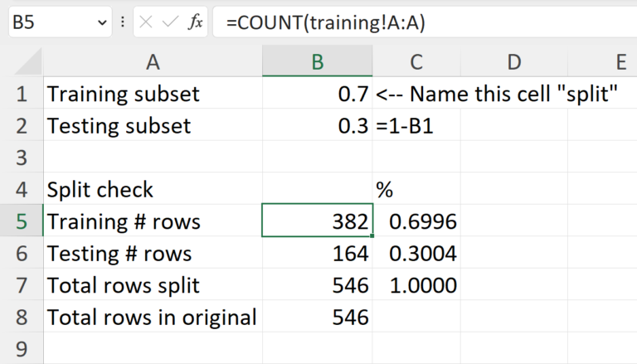Viewport: 637px width, 364px height.
Task: Click the Cancel X icon in formula bar
Action: [x=148, y=23]
